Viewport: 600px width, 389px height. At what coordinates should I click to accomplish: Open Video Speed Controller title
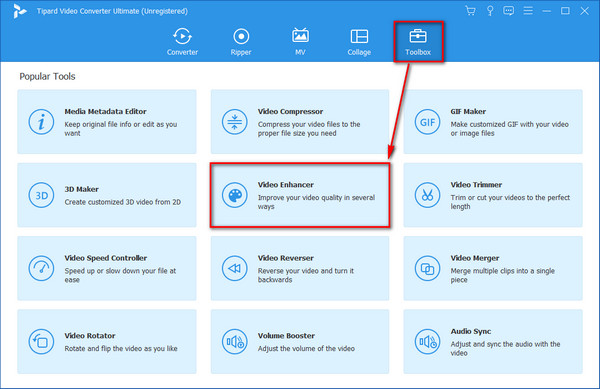[x=106, y=258]
